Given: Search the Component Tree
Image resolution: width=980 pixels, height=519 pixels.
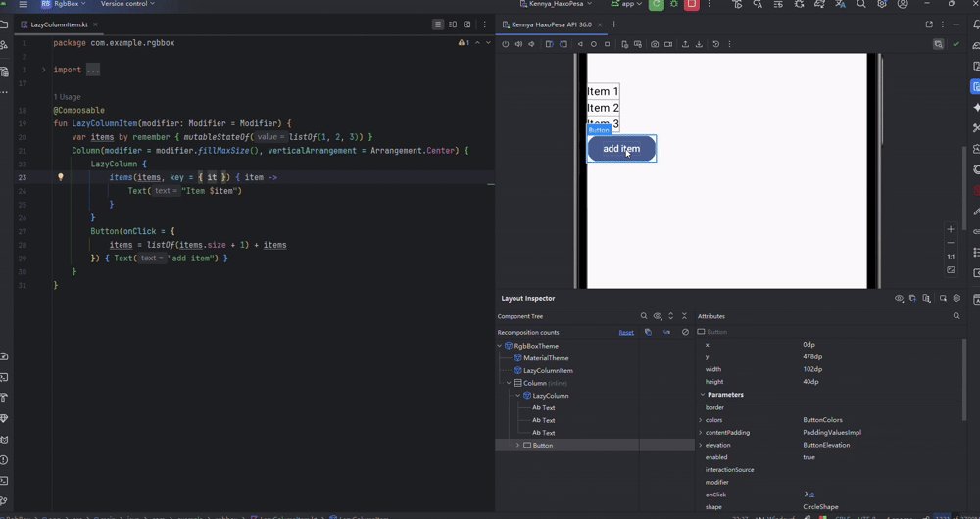Looking at the screenshot, I should 644,316.
